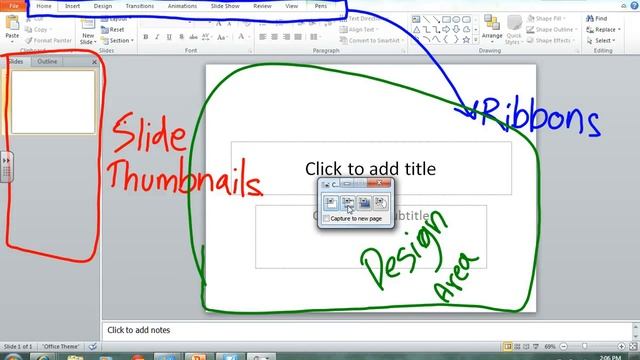The height and width of the screenshot is (360, 640).
Task: Open the Arrange menu
Action: [x=492, y=28]
